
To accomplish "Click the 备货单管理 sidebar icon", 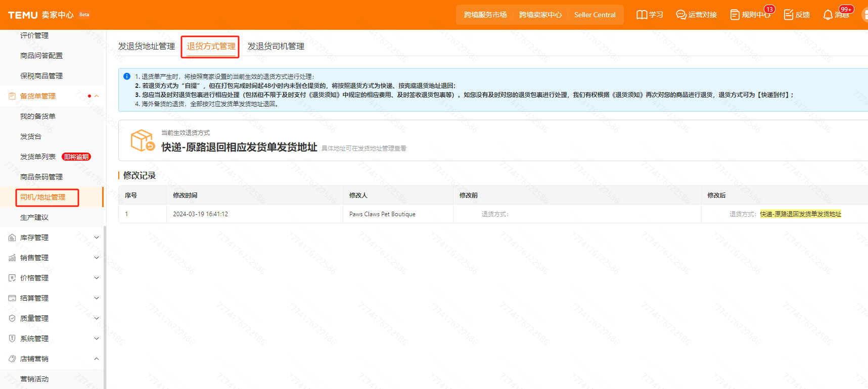I will (12, 96).
